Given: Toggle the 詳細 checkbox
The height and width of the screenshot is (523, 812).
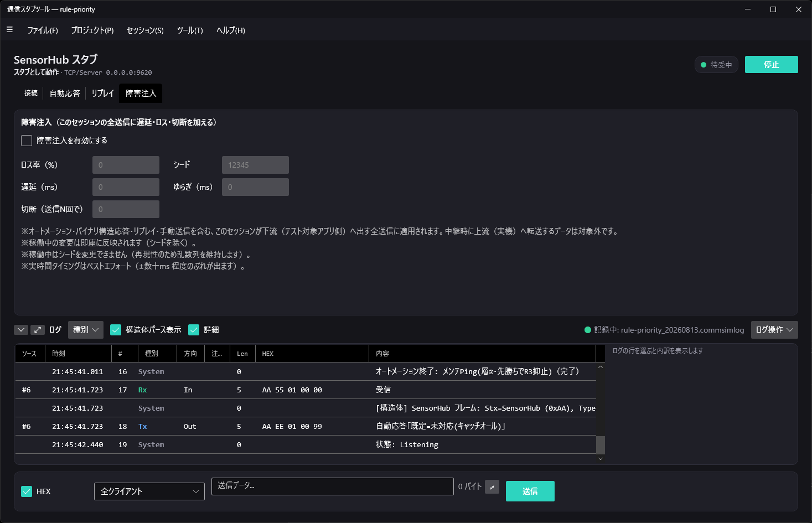Looking at the screenshot, I should 194,330.
